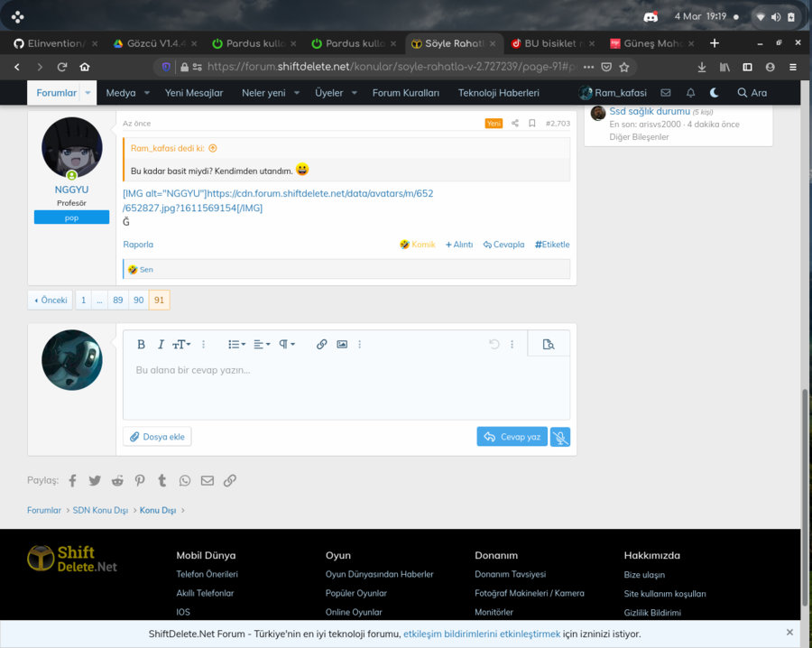Go to page 90
812x648 pixels.
[138, 300]
